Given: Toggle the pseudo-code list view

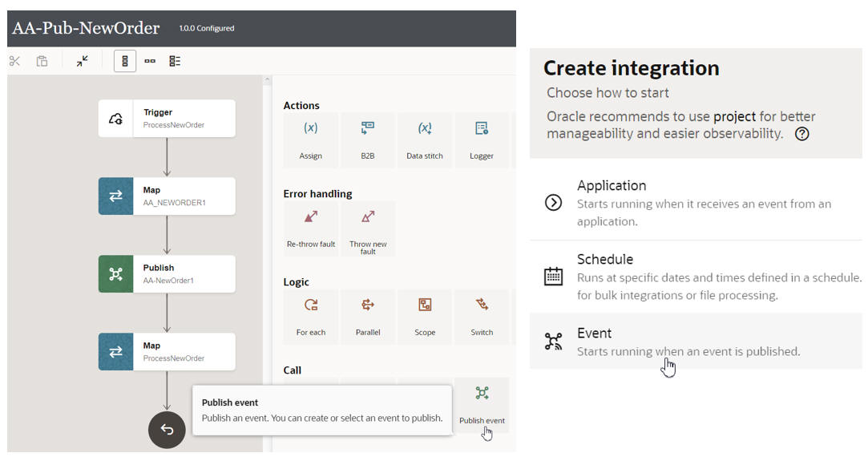Looking at the screenshot, I should 175,61.
